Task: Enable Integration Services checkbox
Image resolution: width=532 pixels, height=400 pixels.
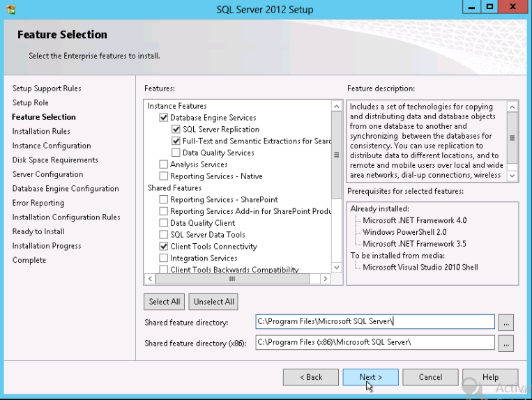Action: point(164,259)
